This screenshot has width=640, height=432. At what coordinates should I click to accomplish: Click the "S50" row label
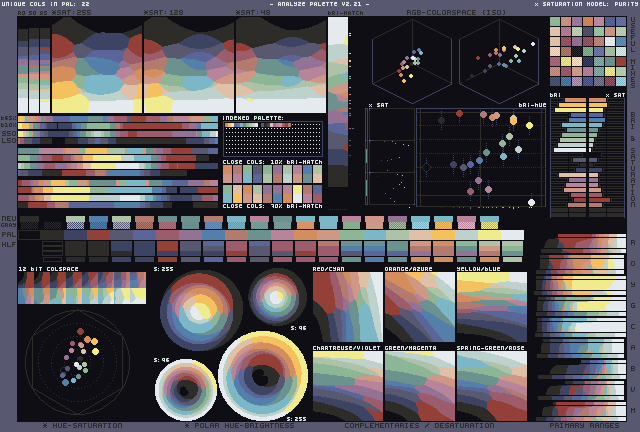point(9,134)
